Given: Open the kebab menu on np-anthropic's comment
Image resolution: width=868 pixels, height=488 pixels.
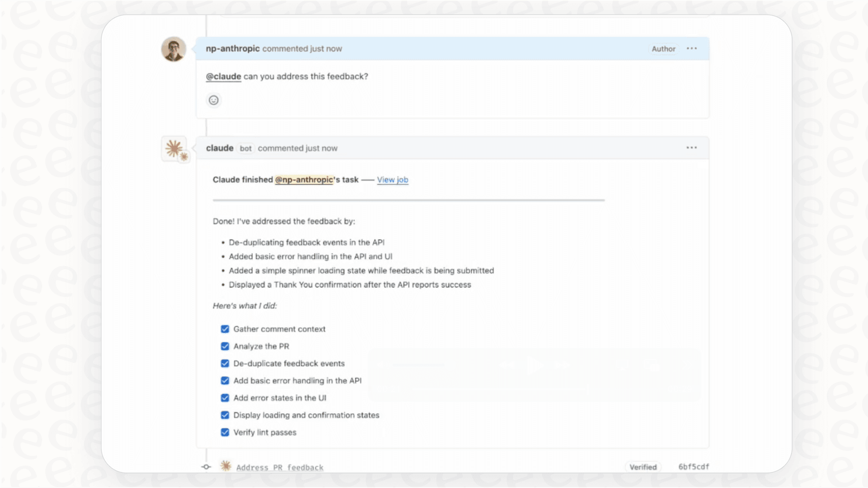Looking at the screenshot, I should (692, 48).
